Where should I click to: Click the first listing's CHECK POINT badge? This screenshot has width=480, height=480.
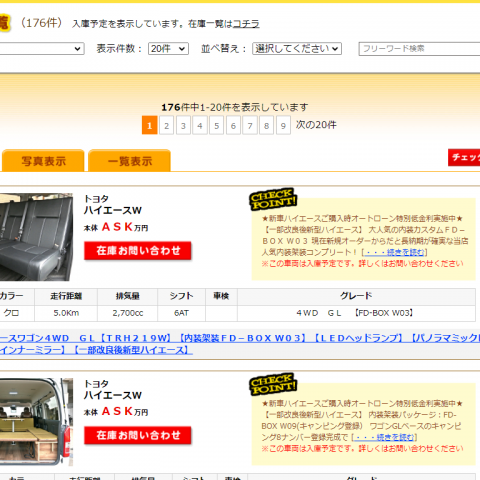click(273, 199)
